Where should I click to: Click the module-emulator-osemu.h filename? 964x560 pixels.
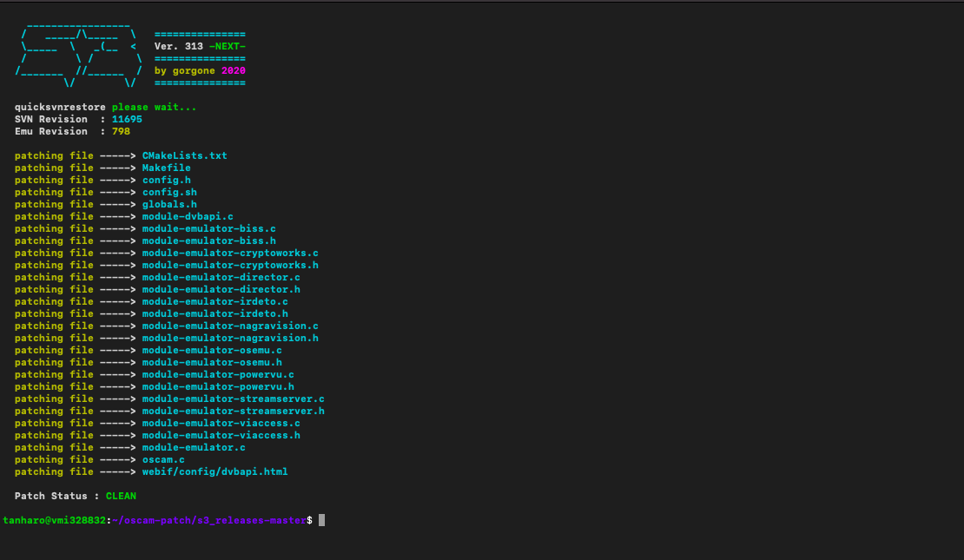coord(212,362)
